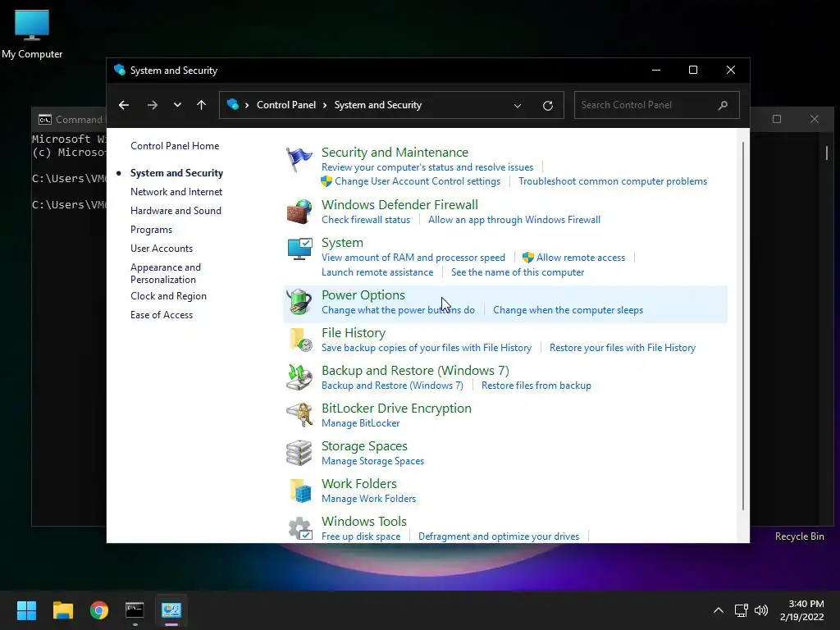
Task: Open recent locations dropdown arrow
Action: point(177,105)
